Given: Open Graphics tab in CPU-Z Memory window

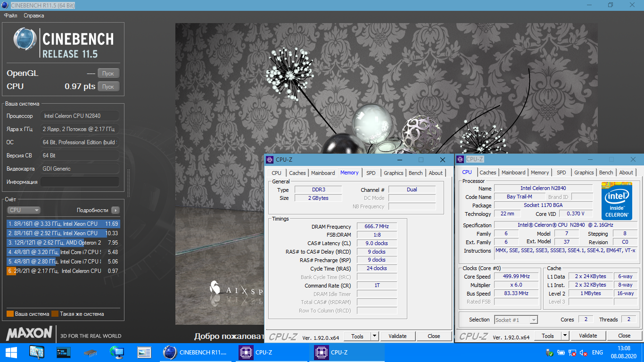Looking at the screenshot, I should pyautogui.click(x=394, y=173).
